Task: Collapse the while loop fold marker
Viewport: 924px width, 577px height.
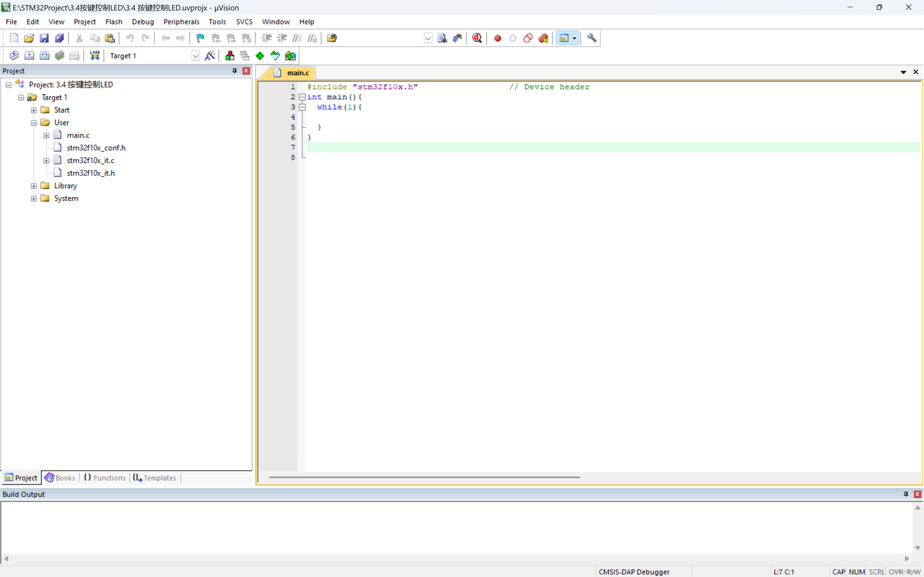Action: click(x=302, y=107)
